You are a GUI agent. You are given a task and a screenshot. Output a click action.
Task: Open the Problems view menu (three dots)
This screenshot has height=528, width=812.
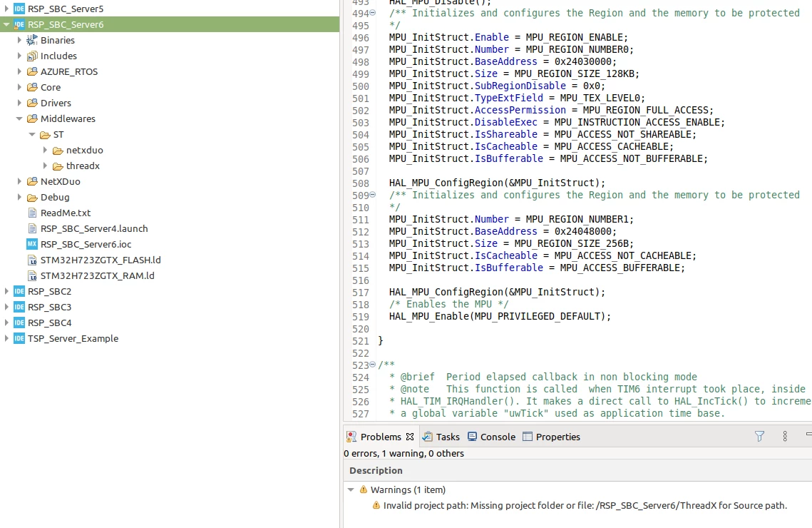click(785, 436)
